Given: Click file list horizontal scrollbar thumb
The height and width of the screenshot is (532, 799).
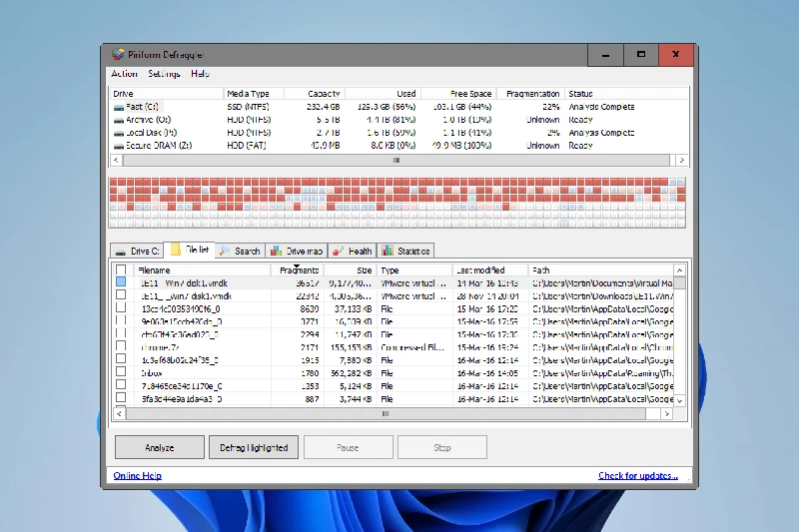Looking at the screenshot, I should 386,414.
